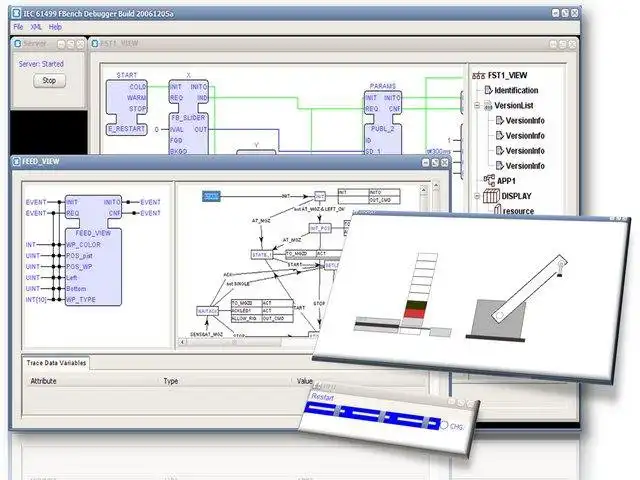
Task: Click the state diagram's horizontal scrollbar left arrow
Action: (183, 342)
